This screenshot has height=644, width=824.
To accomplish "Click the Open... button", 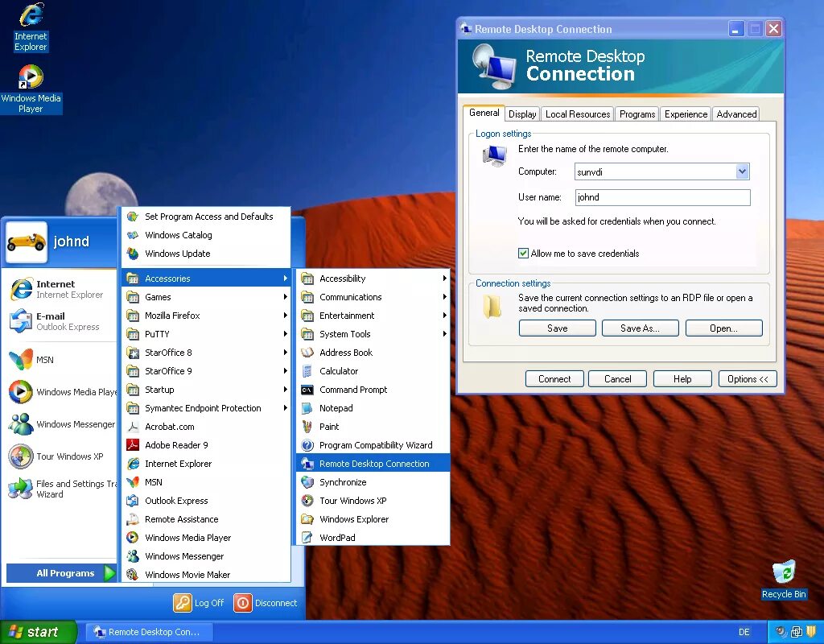I will click(723, 328).
